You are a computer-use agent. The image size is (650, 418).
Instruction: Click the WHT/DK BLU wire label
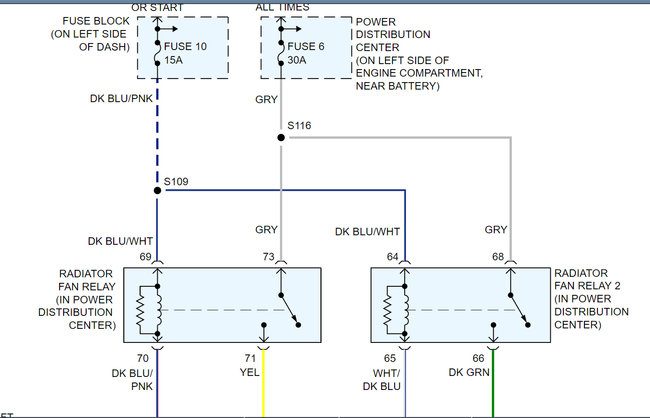382,379
